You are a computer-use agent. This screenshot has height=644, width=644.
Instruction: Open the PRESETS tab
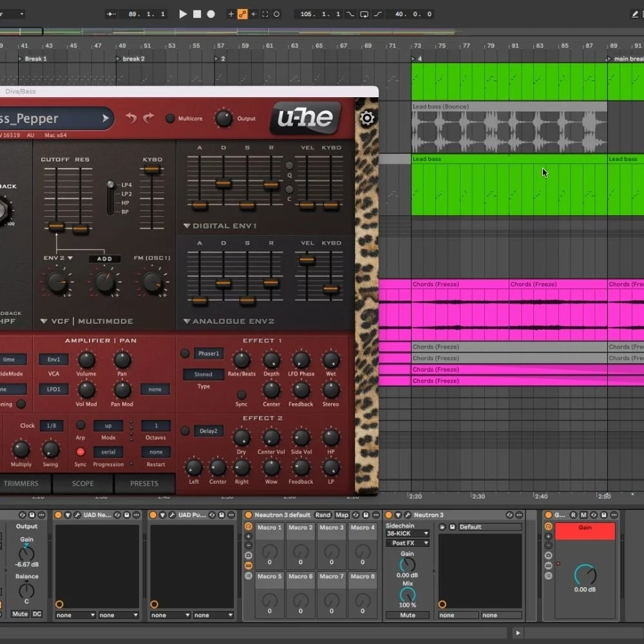click(x=144, y=484)
